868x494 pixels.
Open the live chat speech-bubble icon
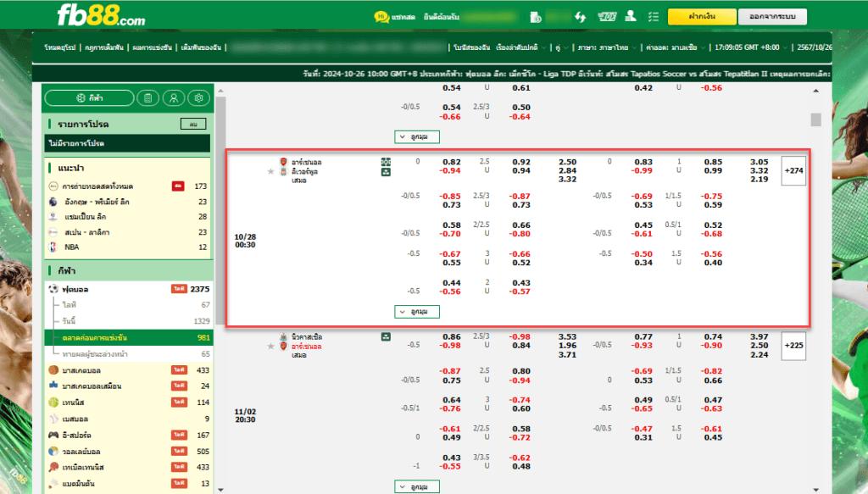(x=381, y=17)
